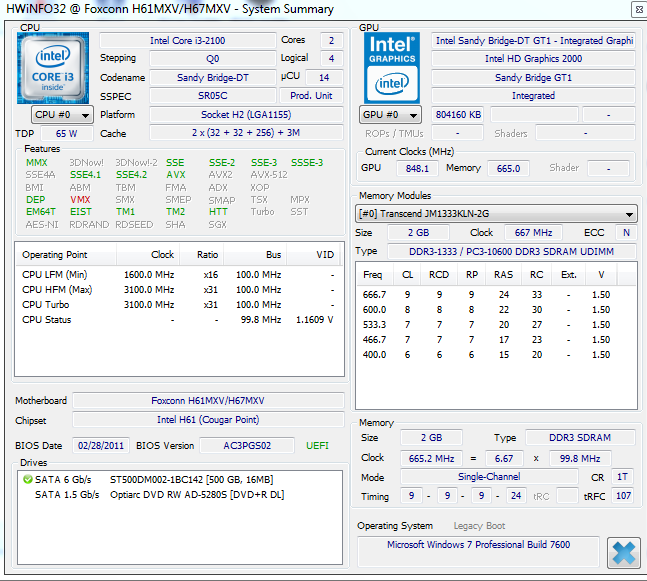Click the SR05C SSPEC field

click(213, 96)
